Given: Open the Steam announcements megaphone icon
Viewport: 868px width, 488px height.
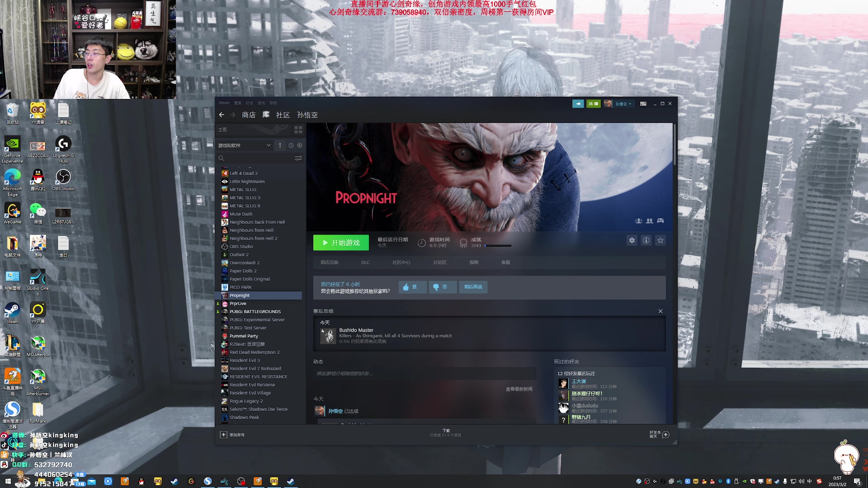Looking at the screenshot, I should (578, 103).
